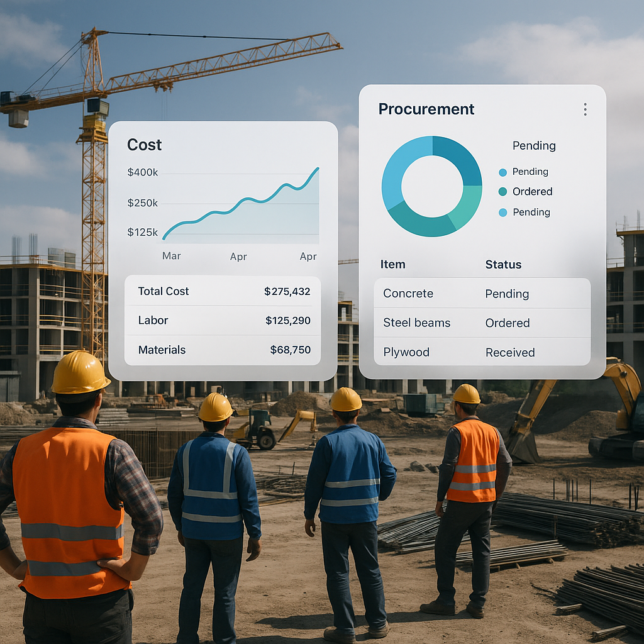644x644 pixels.
Task: Click the $275,432 total cost value
Action: tap(287, 292)
